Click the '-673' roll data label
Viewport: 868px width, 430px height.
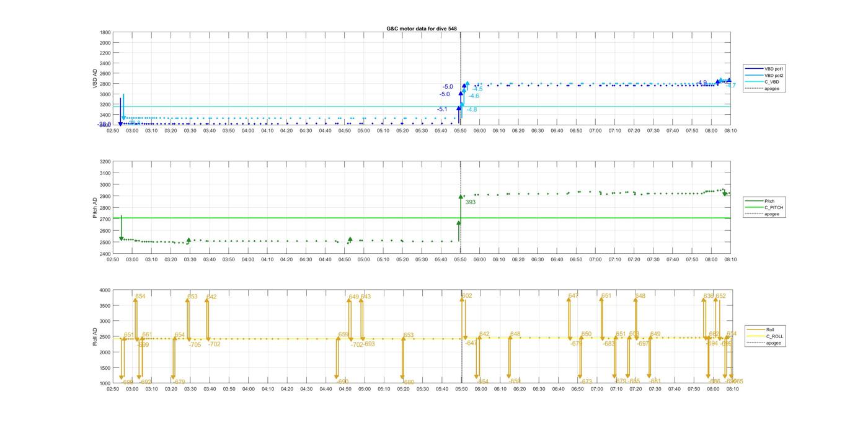coord(587,382)
